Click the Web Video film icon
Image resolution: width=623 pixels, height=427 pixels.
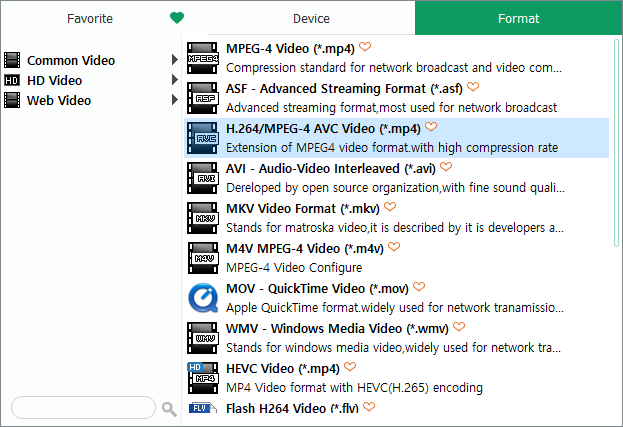[x=12, y=100]
